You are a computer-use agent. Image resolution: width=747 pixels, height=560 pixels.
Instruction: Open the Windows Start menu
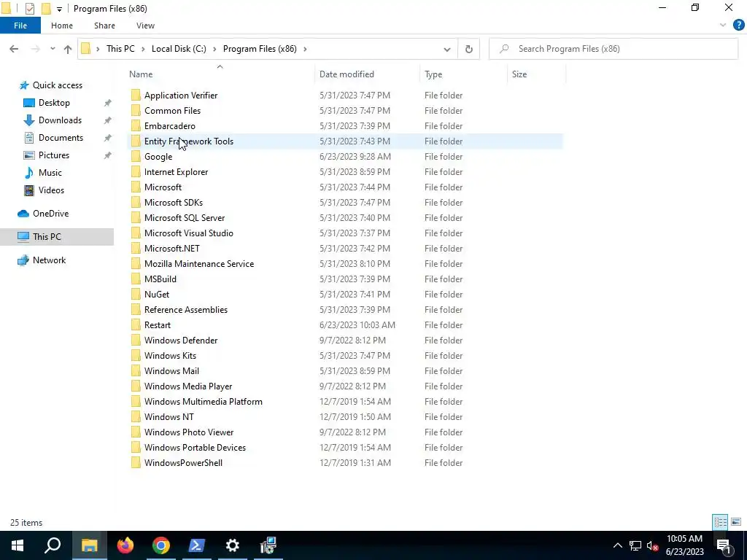click(x=18, y=545)
